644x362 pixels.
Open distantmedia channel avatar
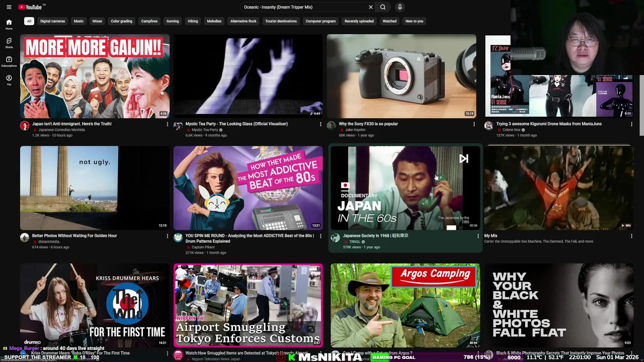point(25,238)
